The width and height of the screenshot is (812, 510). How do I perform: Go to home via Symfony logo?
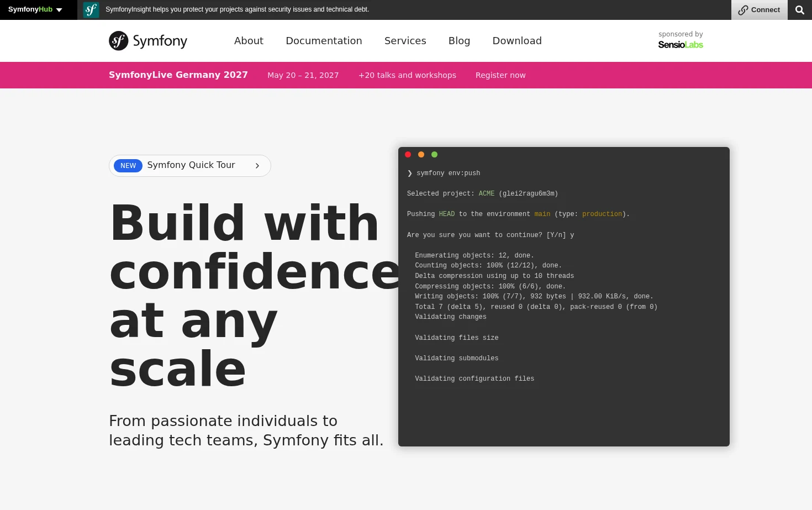pos(148,41)
